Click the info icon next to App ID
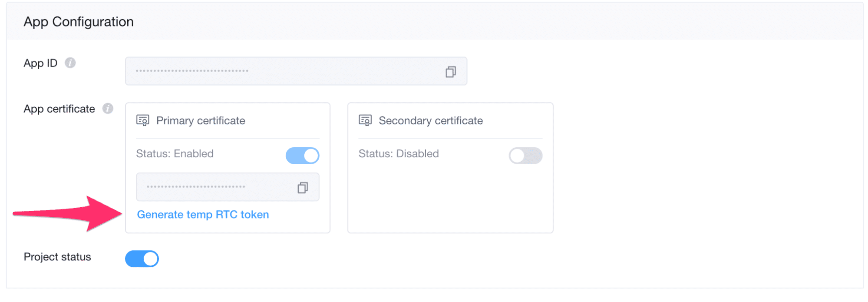Image resolution: width=868 pixels, height=302 pixels. coord(70,63)
